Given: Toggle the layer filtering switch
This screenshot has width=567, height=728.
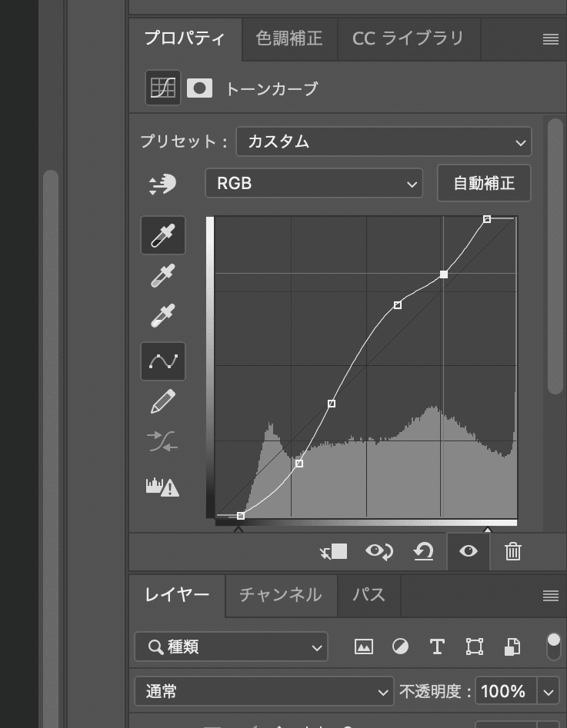Looking at the screenshot, I should tap(553, 646).
